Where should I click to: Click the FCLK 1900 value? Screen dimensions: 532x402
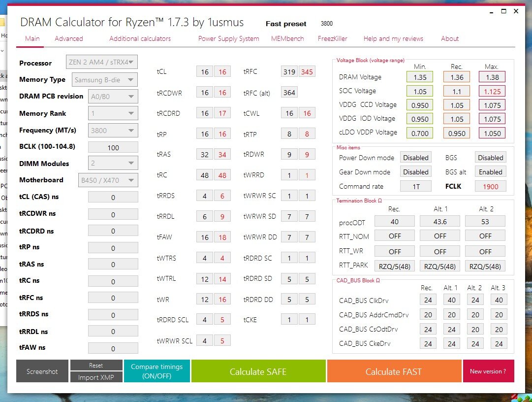490,186
